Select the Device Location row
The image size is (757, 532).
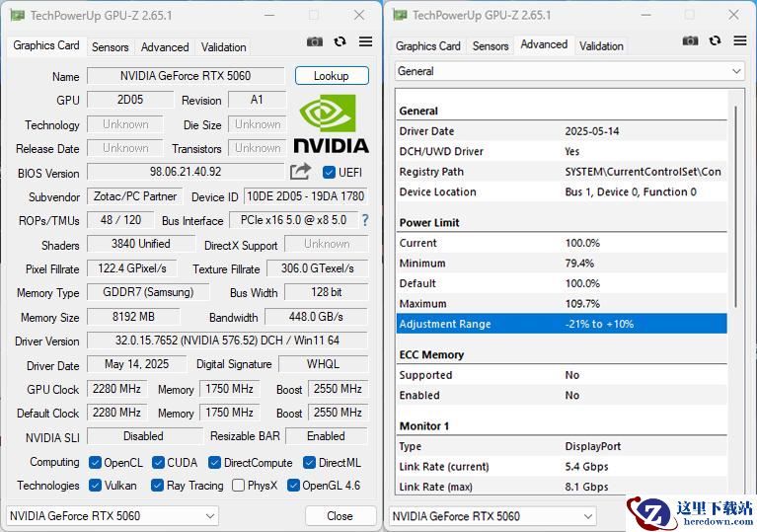pos(562,192)
